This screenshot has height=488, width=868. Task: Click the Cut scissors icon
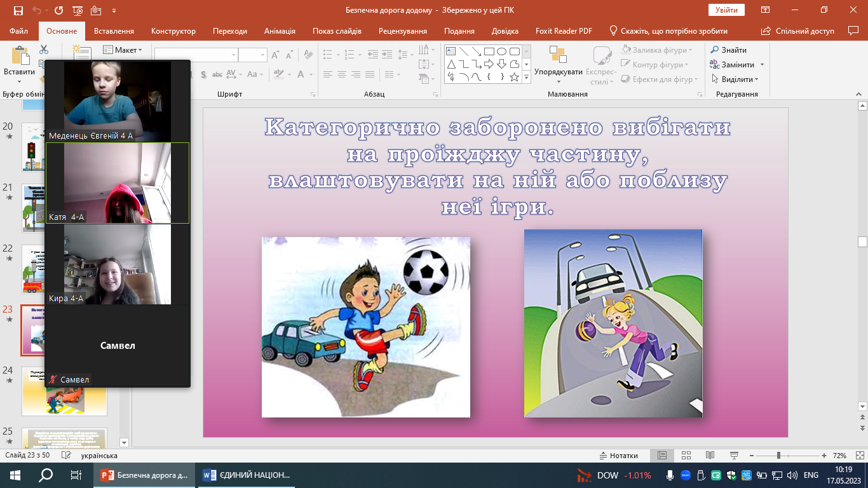[44, 50]
